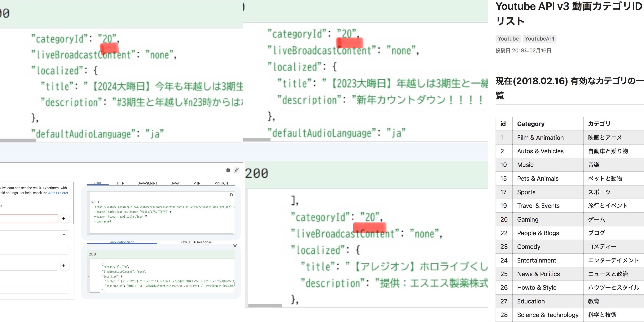Viewport: 644px width, 322px height.
Task: Click enlarged 提供：エスエス製薬 description line
Action: pyautogui.click(x=394, y=283)
